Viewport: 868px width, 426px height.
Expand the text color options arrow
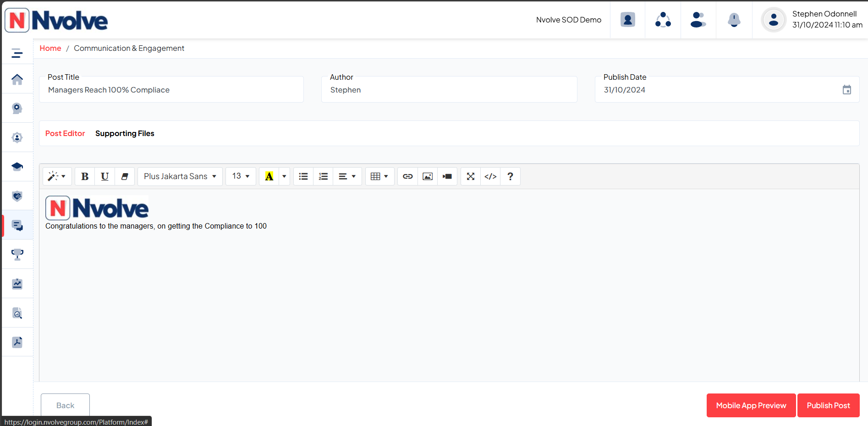point(284,176)
